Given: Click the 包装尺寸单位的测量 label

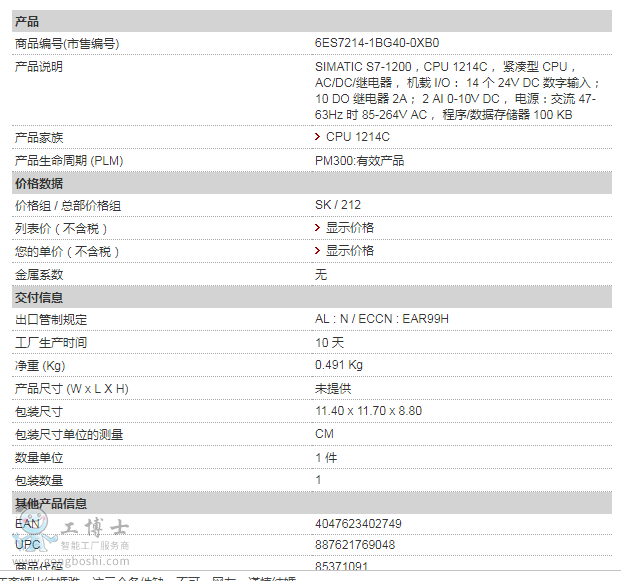Looking at the screenshot, I should pyautogui.click(x=69, y=435).
